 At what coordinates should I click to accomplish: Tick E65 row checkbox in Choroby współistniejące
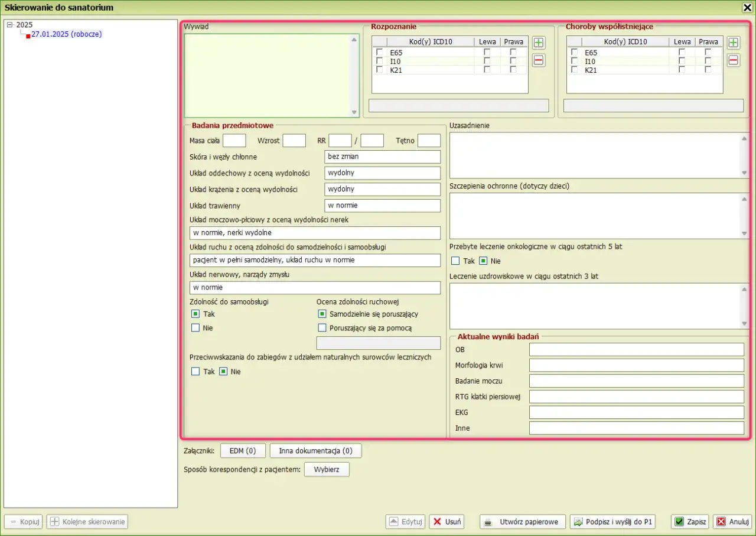pyautogui.click(x=574, y=52)
